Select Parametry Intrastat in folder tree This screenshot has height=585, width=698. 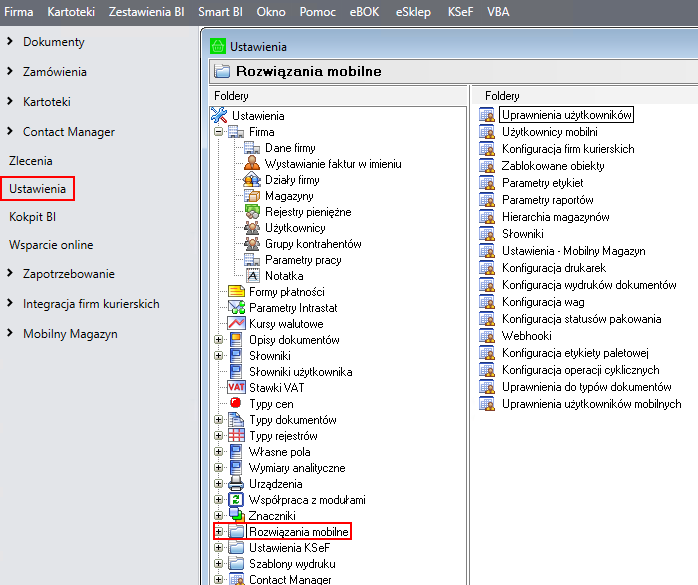click(290, 308)
